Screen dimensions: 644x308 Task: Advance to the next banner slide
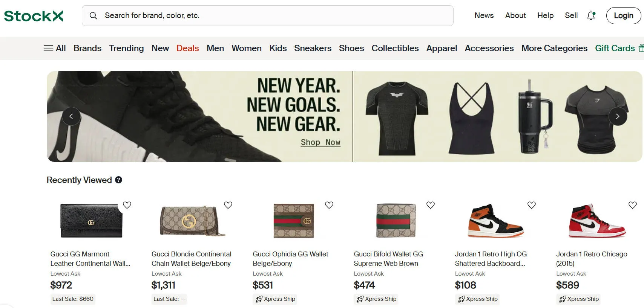click(618, 116)
